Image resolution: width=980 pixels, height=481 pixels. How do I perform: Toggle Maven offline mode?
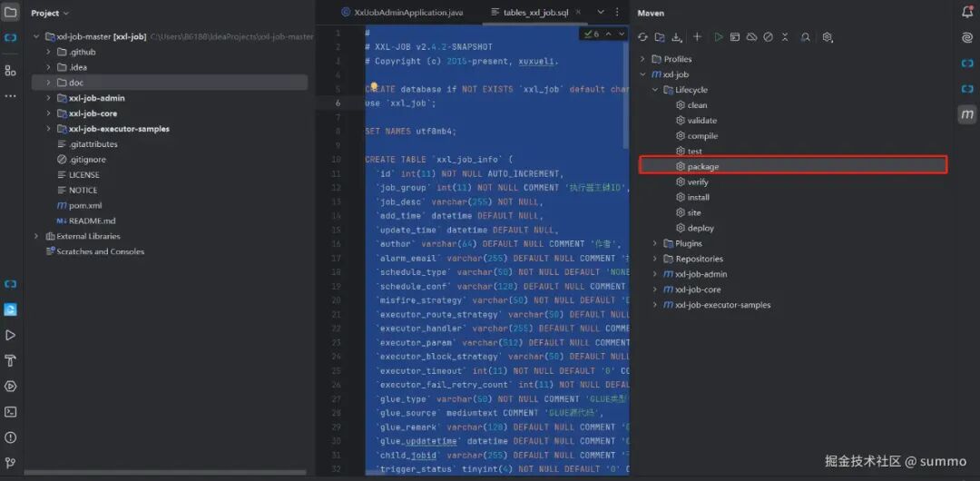click(x=752, y=37)
